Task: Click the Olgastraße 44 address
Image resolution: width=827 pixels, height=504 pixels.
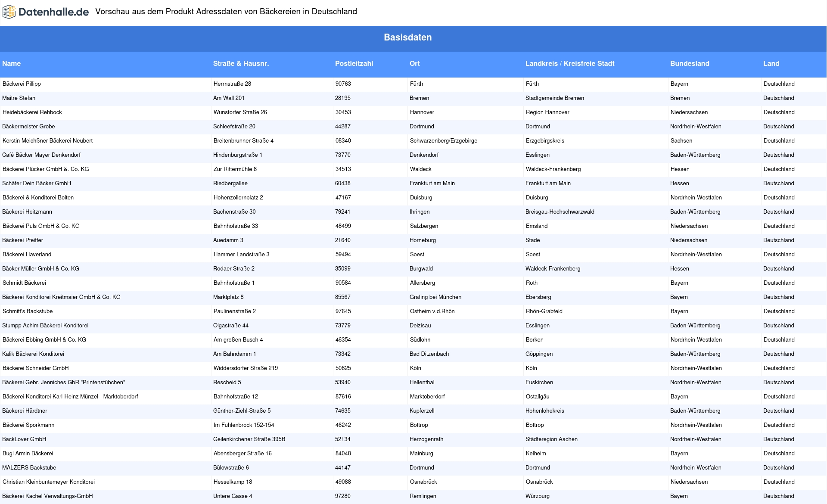Action: point(231,326)
